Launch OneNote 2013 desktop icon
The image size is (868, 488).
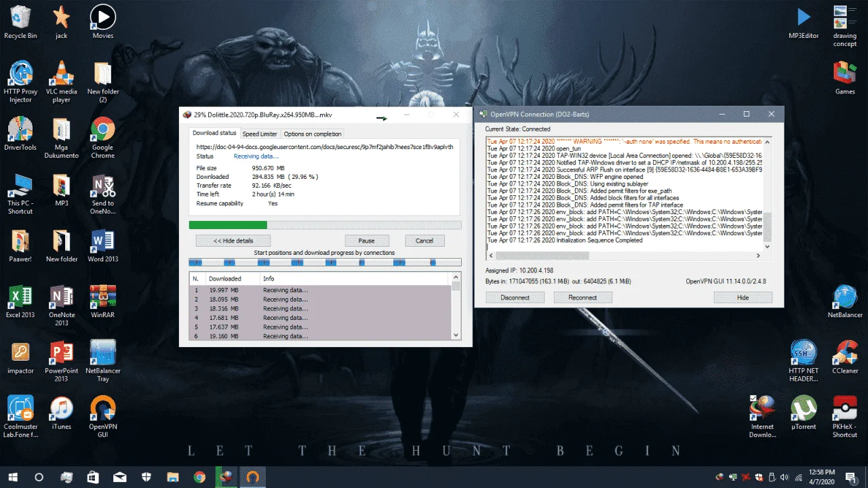[62, 305]
